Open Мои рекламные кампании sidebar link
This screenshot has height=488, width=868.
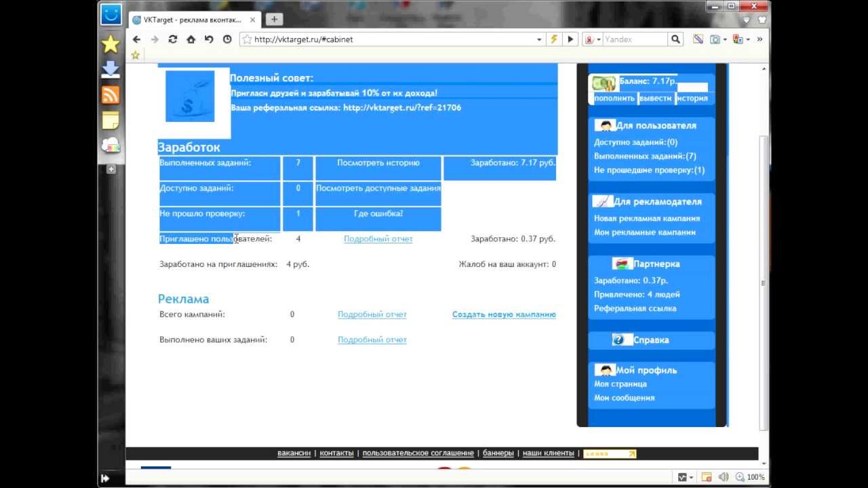click(645, 232)
